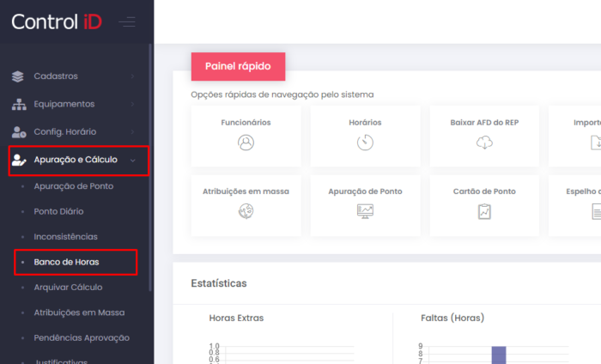This screenshot has height=364, width=601.
Task: Open the Apuração de Ponto monitor icon
Action: click(x=365, y=211)
